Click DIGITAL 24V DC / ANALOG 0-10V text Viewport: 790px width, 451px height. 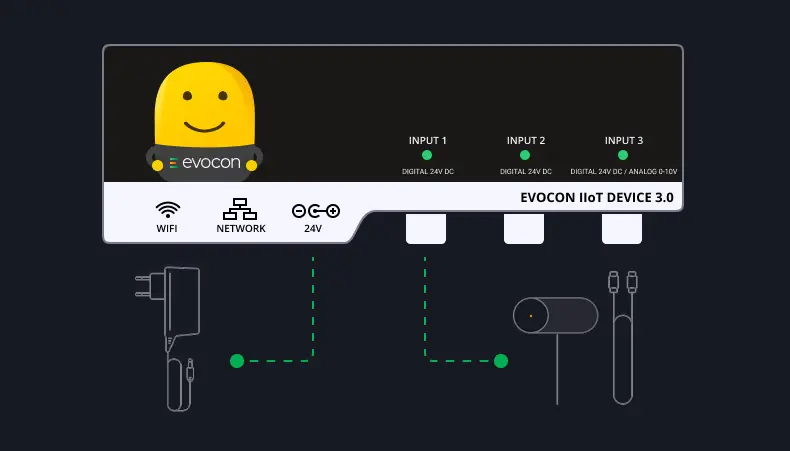[624, 172]
